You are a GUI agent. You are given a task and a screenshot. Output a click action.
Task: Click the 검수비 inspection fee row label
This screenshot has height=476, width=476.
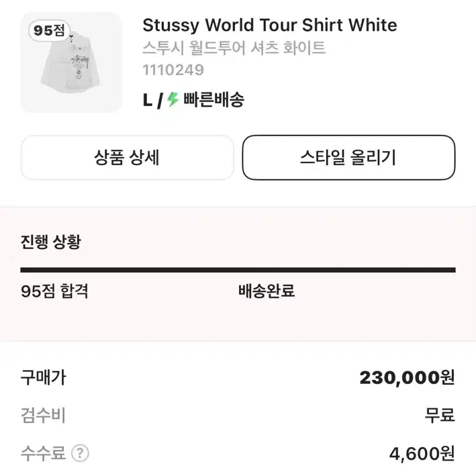tap(43, 416)
